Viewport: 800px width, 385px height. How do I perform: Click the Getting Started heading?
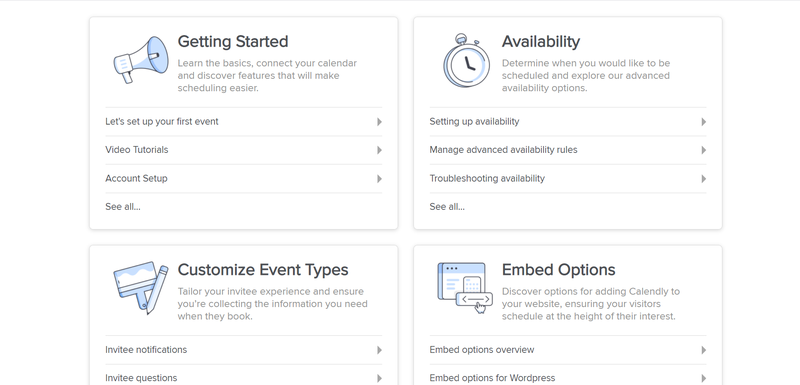[233, 42]
